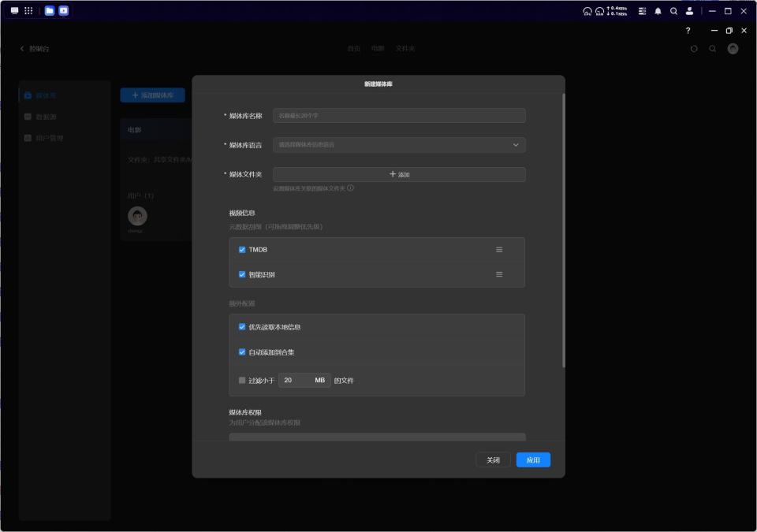757x532 pixels.
Task: Open the help question mark icon
Action: pos(688,31)
